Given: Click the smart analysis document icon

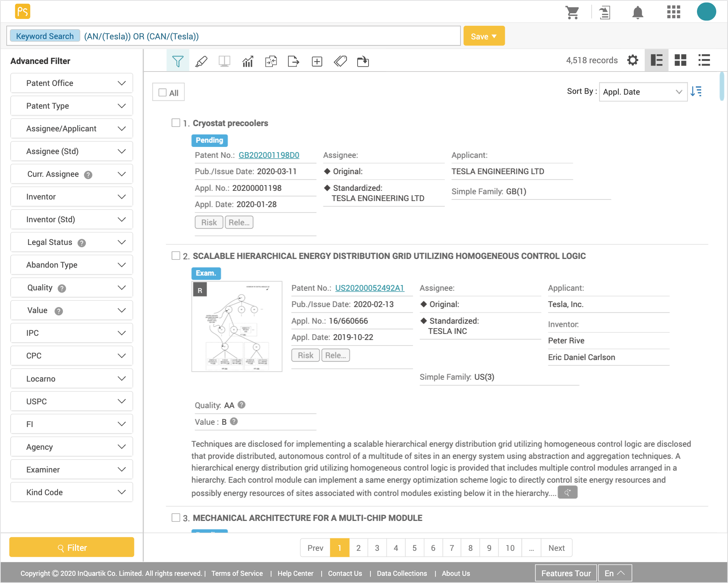Looking at the screenshot, I should coord(271,61).
